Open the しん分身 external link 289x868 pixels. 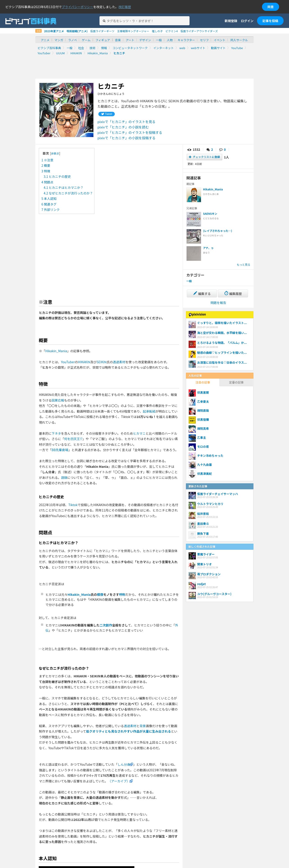pos(124,765)
